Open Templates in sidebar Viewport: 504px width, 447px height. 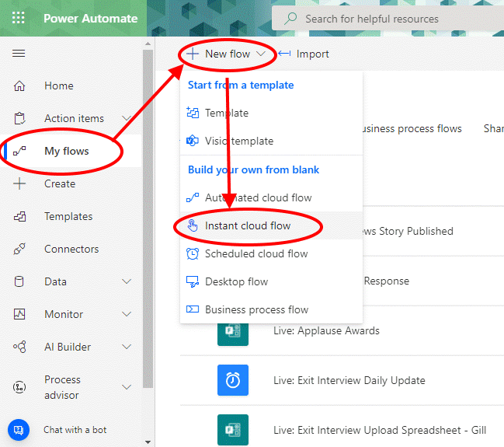[x=68, y=216]
